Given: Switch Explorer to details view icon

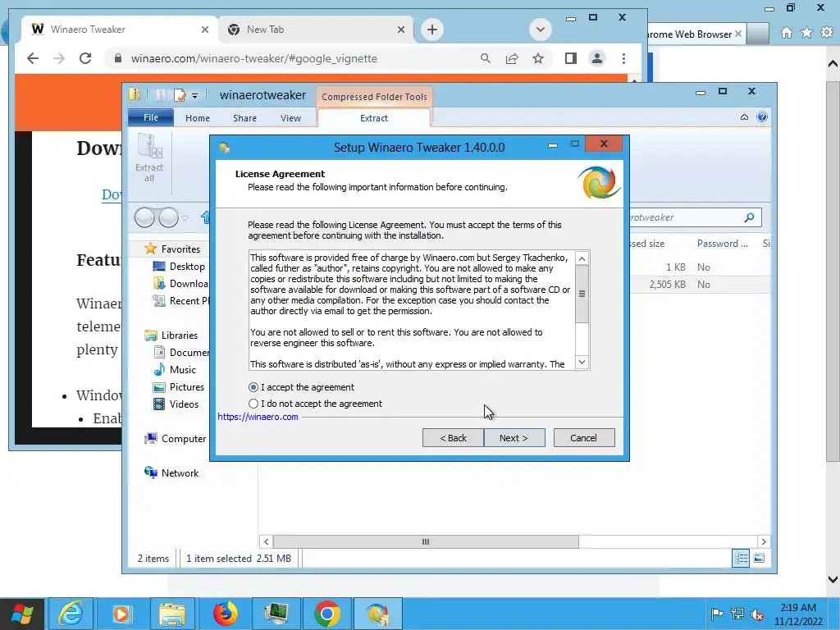Looking at the screenshot, I should (x=741, y=558).
